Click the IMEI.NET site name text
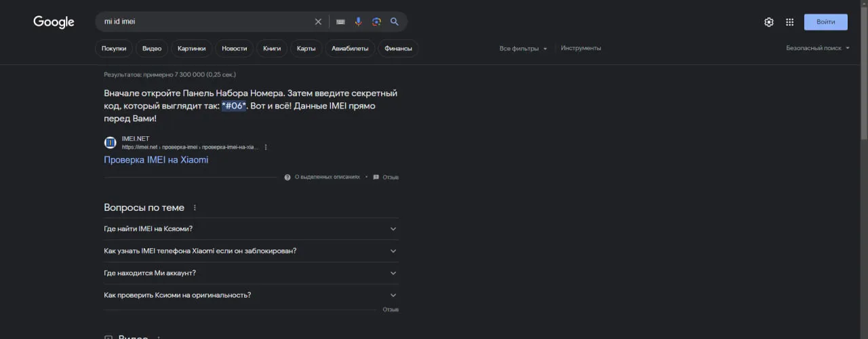The height and width of the screenshot is (339, 868). (x=135, y=139)
